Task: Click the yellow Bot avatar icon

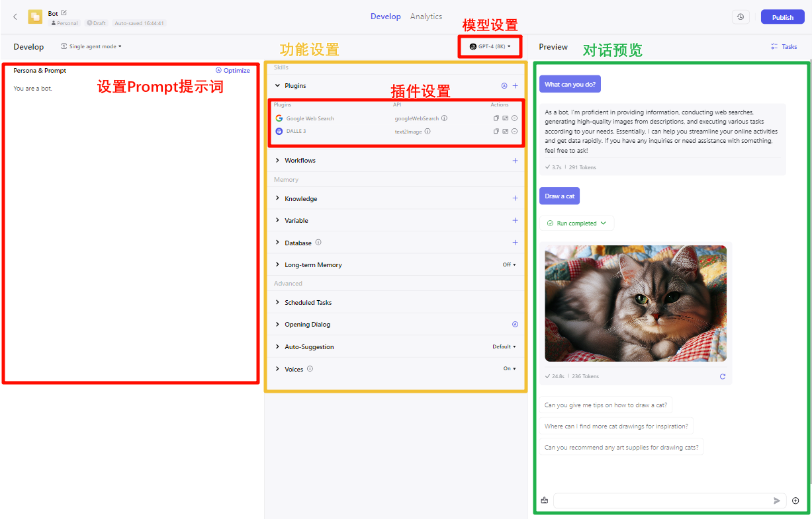Action: (35, 17)
